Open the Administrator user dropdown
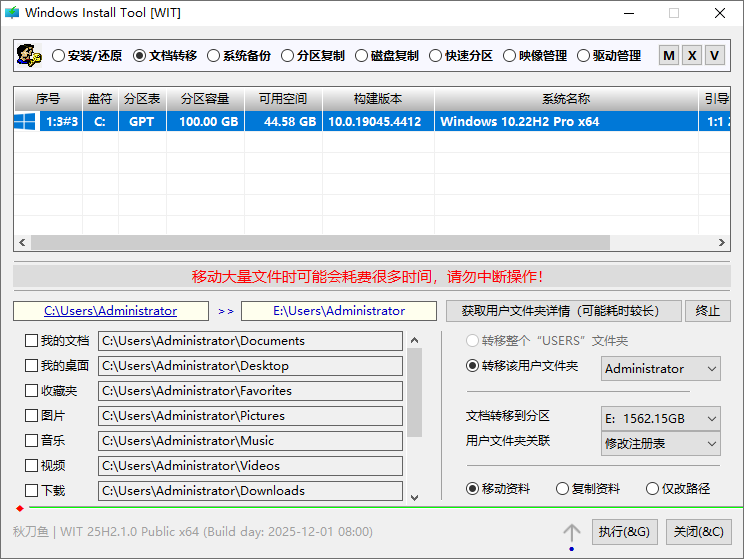 click(x=660, y=369)
